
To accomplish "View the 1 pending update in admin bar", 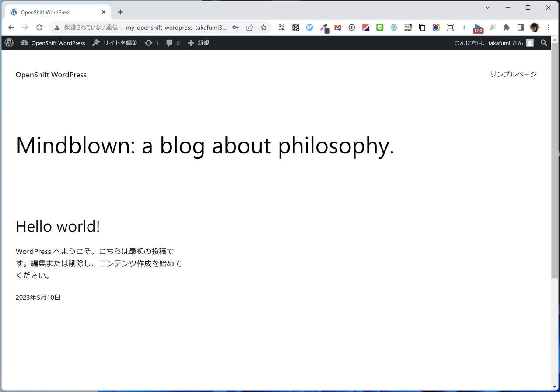I will [151, 43].
